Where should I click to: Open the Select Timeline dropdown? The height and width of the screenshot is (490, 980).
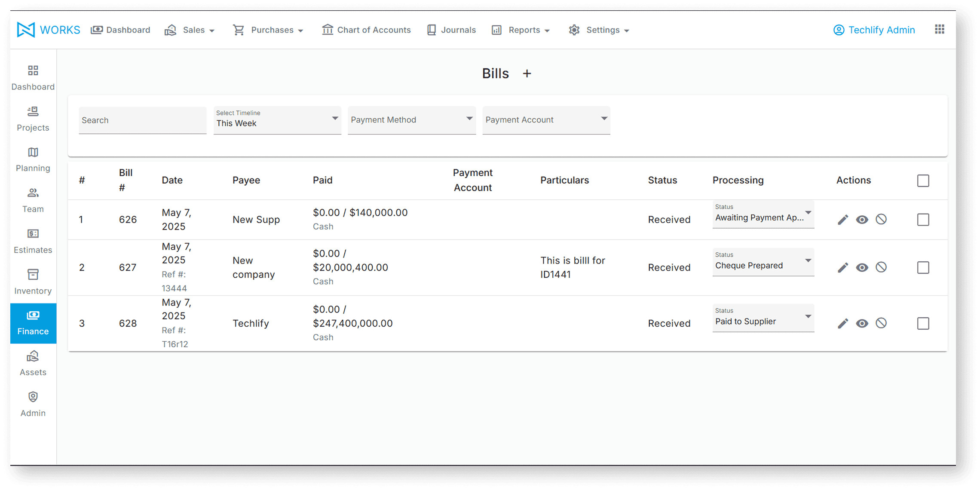[277, 120]
